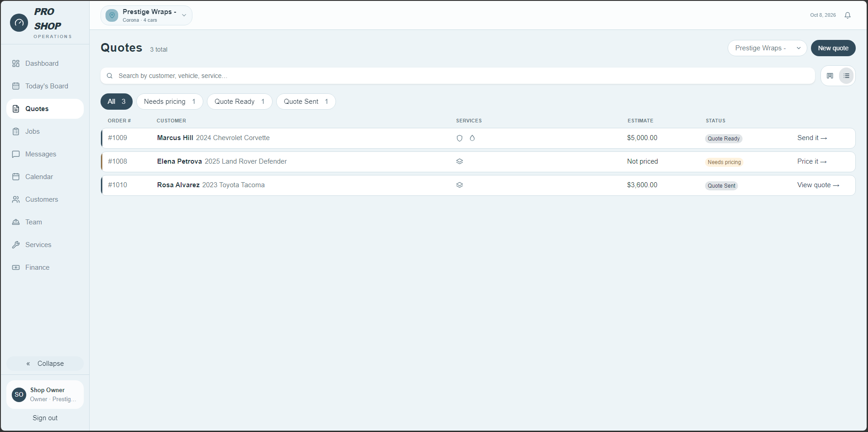
Task: Open the Calendar page
Action: click(45, 177)
